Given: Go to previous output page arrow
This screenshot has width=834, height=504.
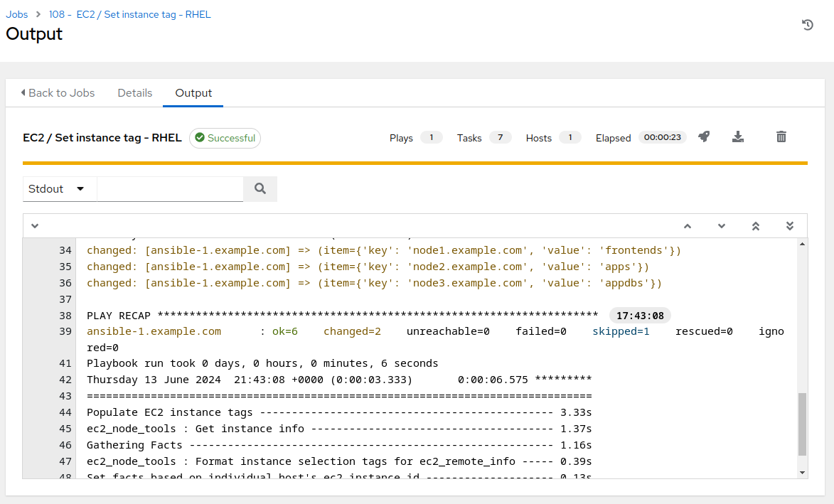Looking at the screenshot, I should [688, 226].
